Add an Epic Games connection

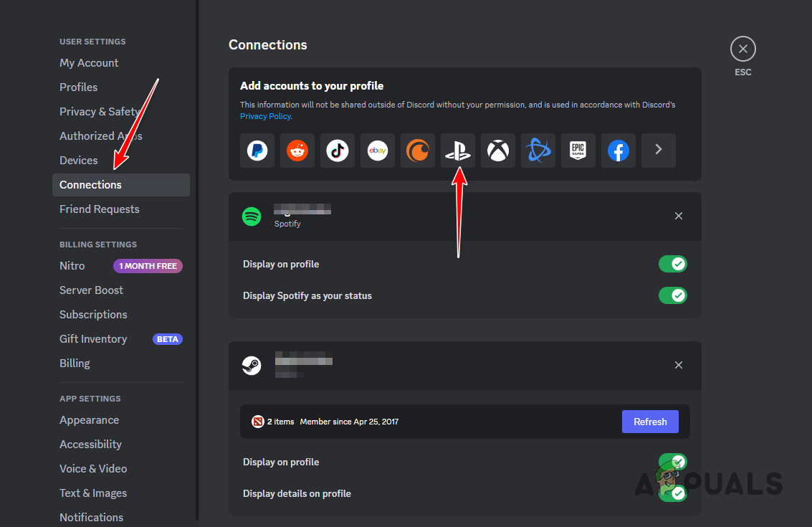click(578, 151)
